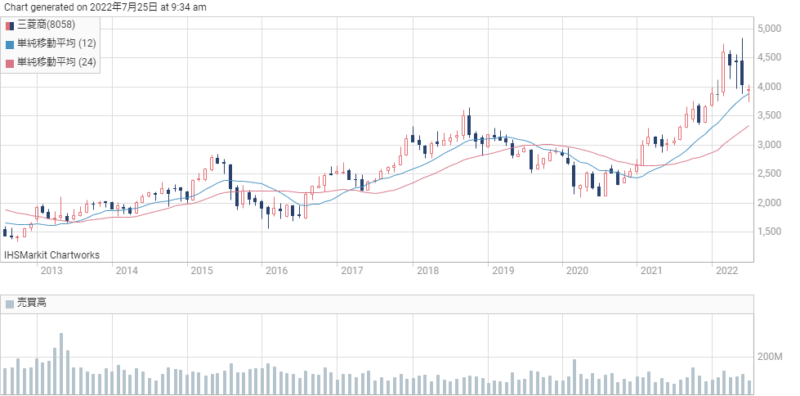Select the 単純移動平均 (12) legend label
Viewport: 800px width, 396px height.
tap(56, 44)
